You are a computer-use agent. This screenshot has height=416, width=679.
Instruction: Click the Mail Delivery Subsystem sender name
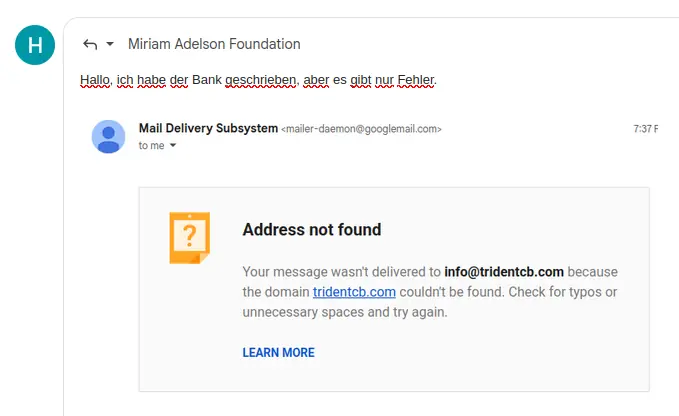pos(208,128)
